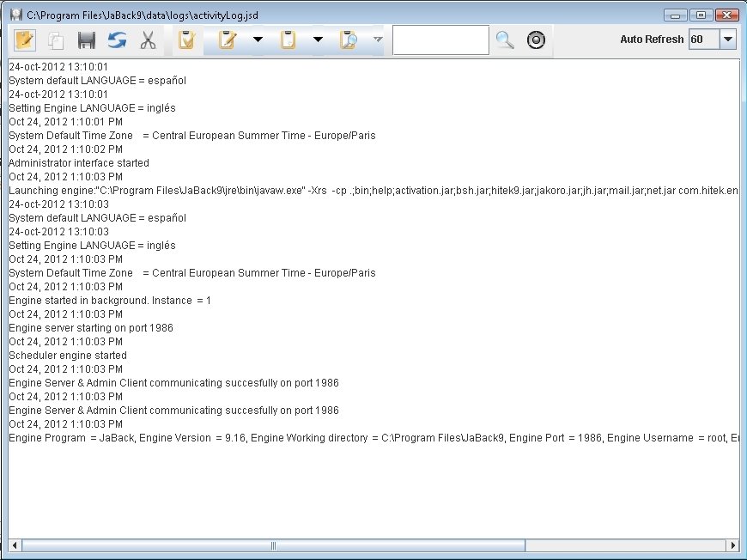Open dropdown arrow beside clipboard pencil icon
The width and height of the screenshot is (747, 560).
click(x=258, y=40)
